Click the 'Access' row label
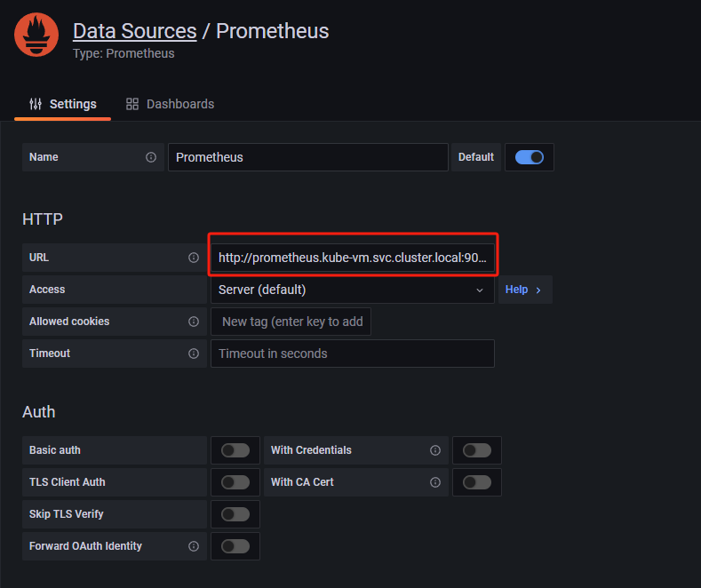701x588 pixels. pyautogui.click(x=47, y=290)
